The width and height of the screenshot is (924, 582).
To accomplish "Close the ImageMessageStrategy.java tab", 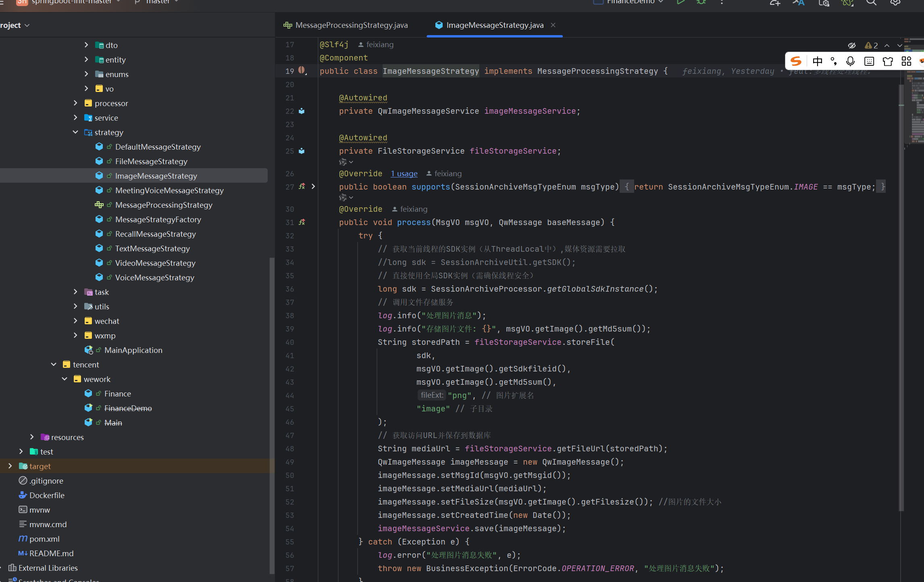I will pyautogui.click(x=553, y=25).
